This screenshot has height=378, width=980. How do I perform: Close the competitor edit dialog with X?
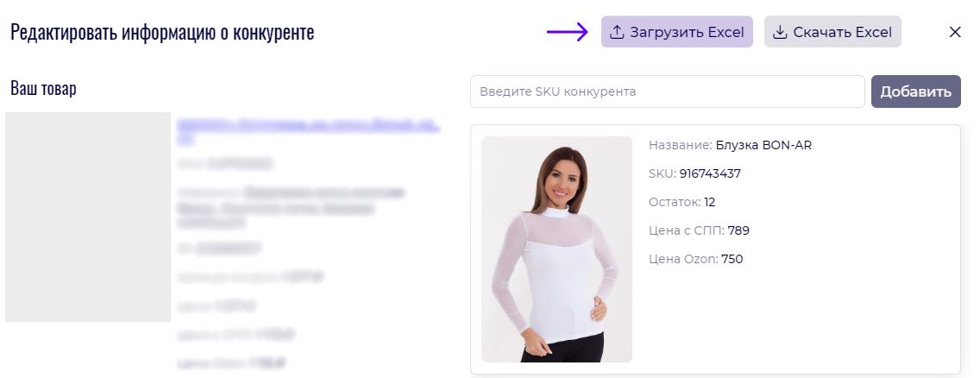click(955, 32)
